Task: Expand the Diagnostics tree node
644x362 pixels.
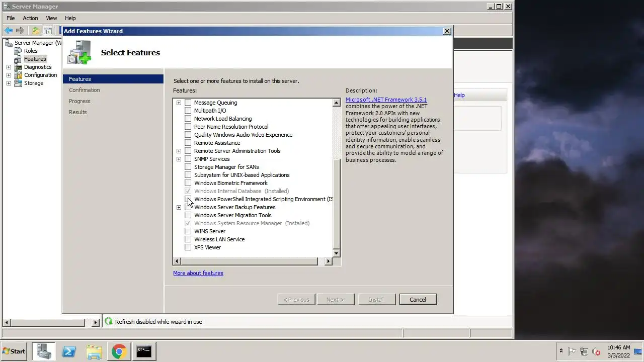Action: tap(9, 67)
